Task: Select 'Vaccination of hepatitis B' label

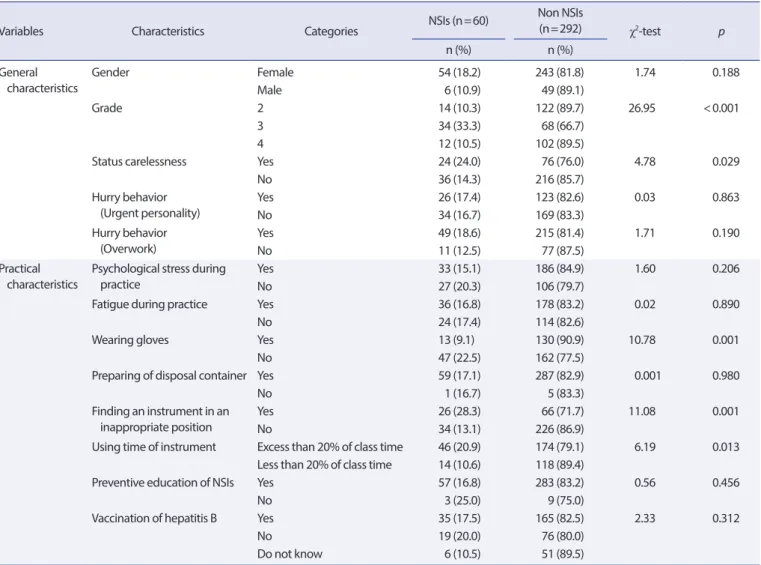Action: click(x=154, y=518)
